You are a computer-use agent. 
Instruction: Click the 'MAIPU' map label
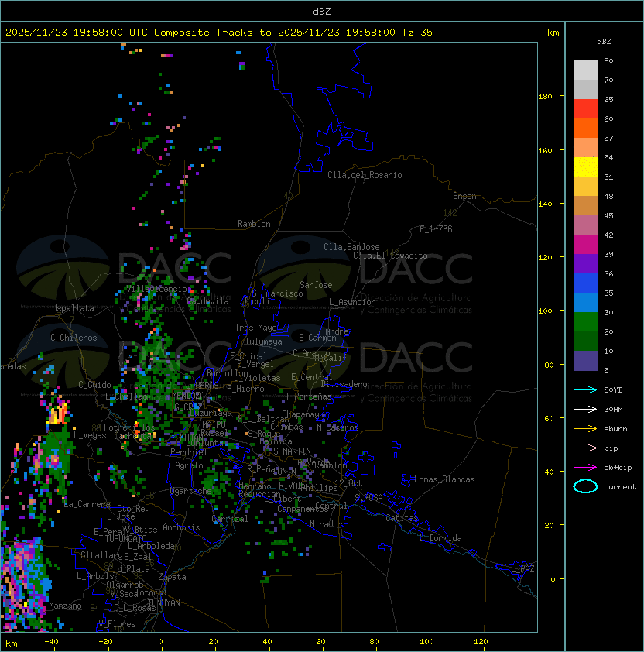(x=214, y=425)
